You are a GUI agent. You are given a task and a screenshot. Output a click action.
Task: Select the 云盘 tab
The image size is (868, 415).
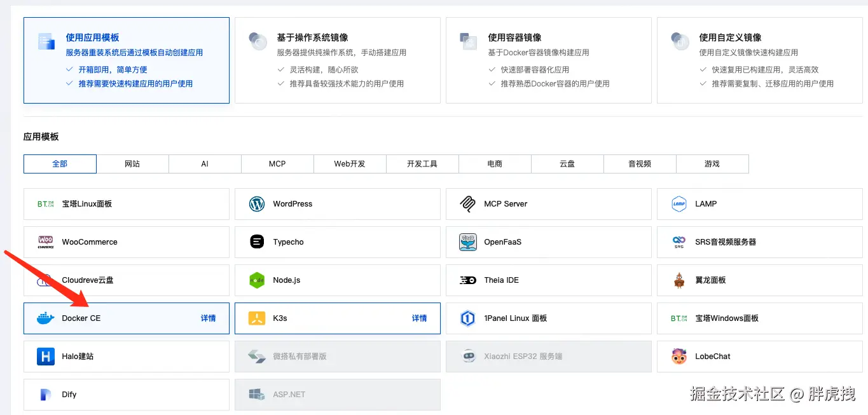(x=567, y=164)
